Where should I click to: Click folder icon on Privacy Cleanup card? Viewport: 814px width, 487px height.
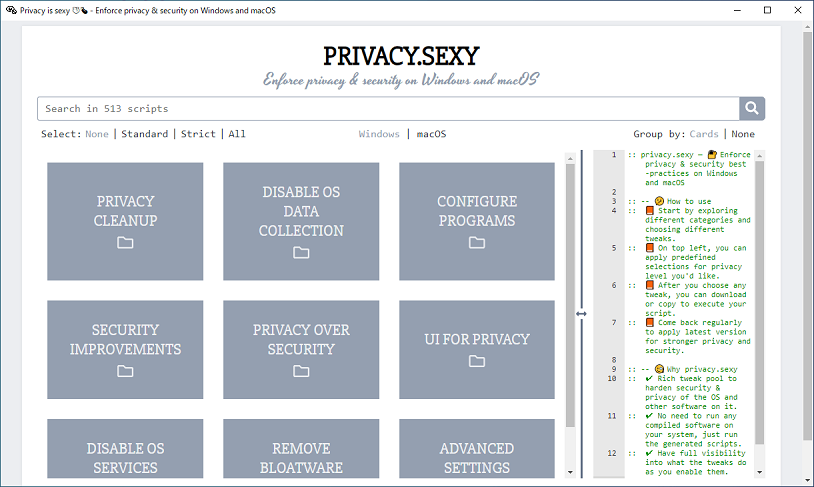[x=125, y=242]
